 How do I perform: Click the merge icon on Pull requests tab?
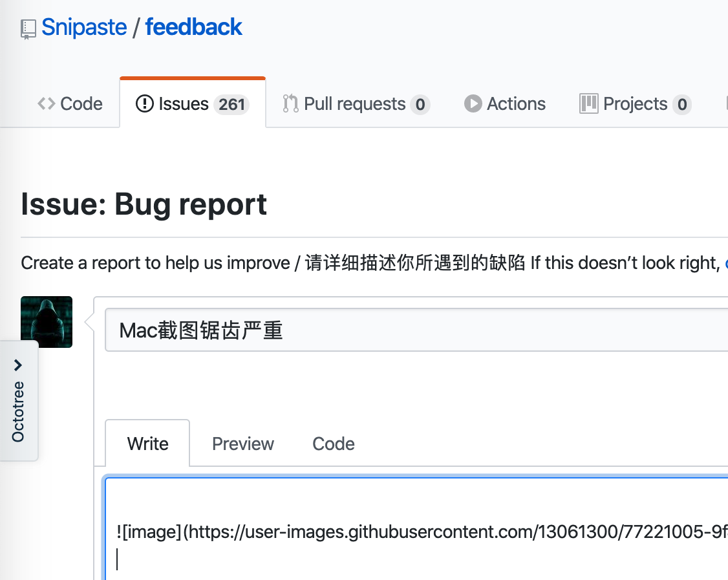(290, 103)
